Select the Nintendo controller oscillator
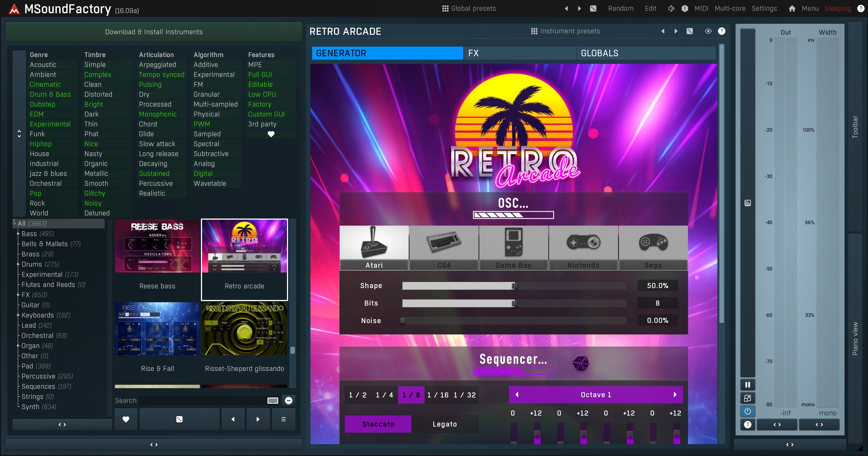The width and height of the screenshot is (868, 456). coord(583,248)
